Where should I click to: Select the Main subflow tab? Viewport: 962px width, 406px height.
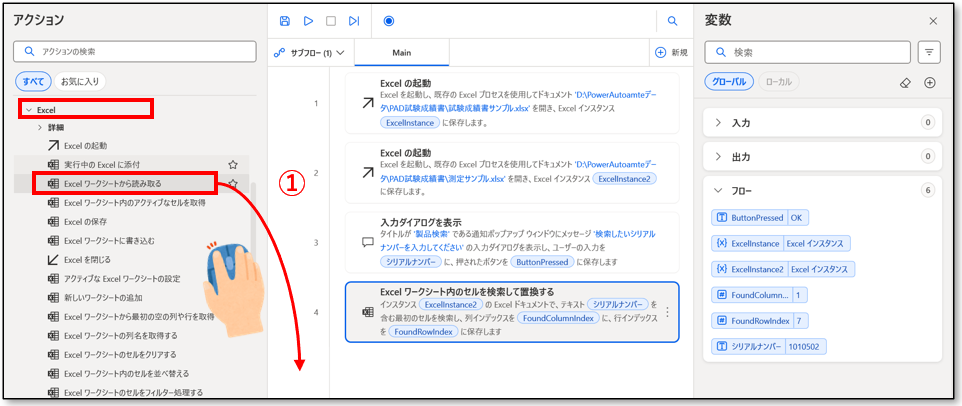(x=402, y=52)
